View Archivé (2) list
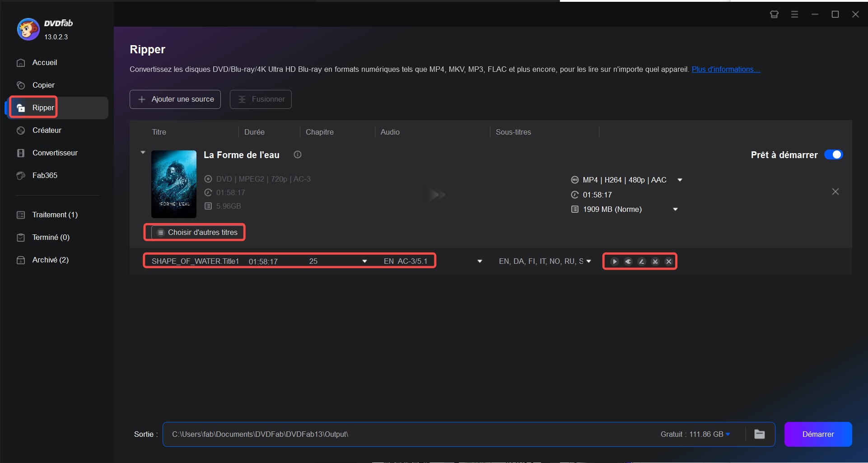The image size is (868, 463). (57, 260)
